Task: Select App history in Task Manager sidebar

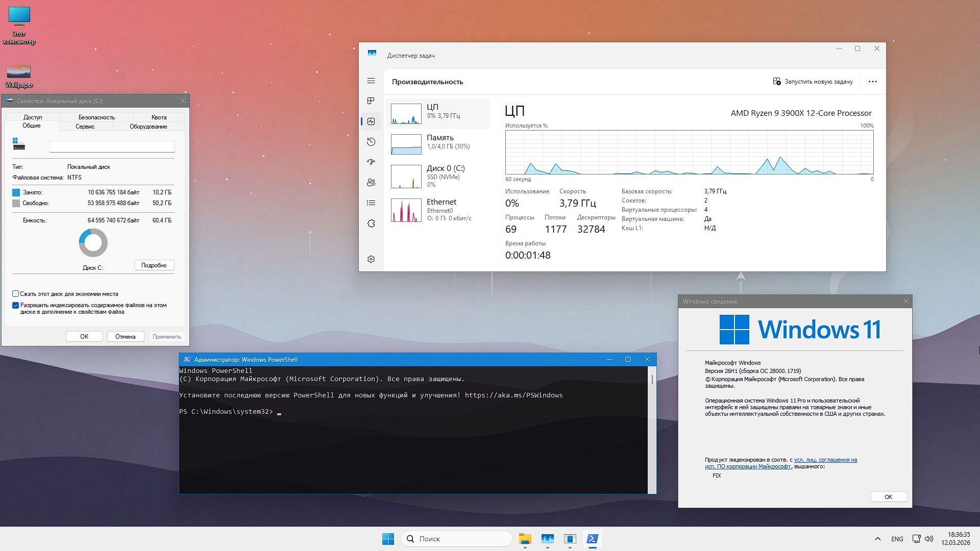Action: click(x=371, y=142)
